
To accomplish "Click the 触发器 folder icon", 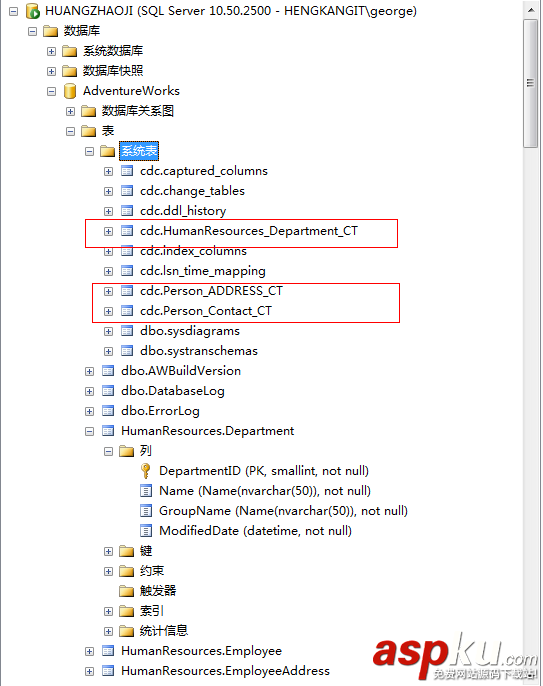I will click(126, 591).
